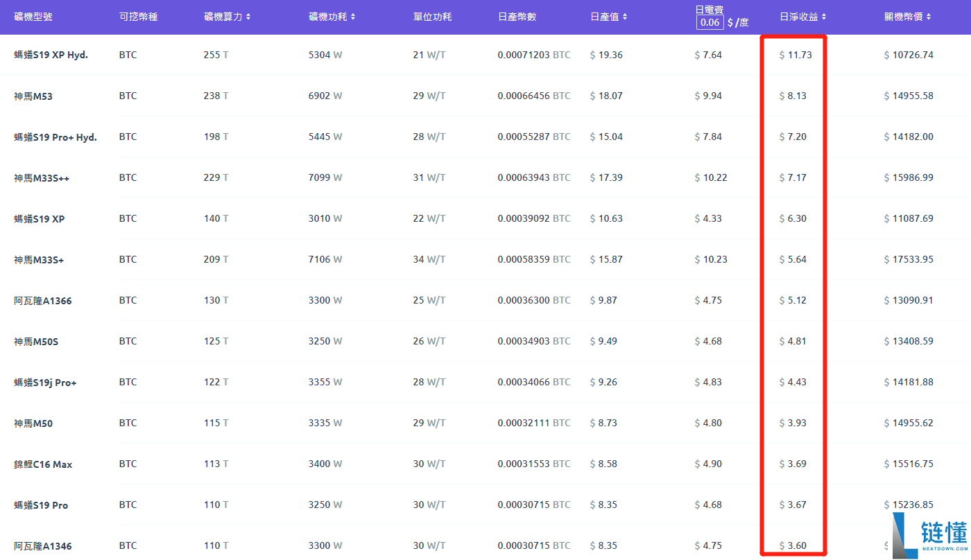Select the $ 4.90 electricity cost cell
971x560 pixels.
[x=708, y=464]
